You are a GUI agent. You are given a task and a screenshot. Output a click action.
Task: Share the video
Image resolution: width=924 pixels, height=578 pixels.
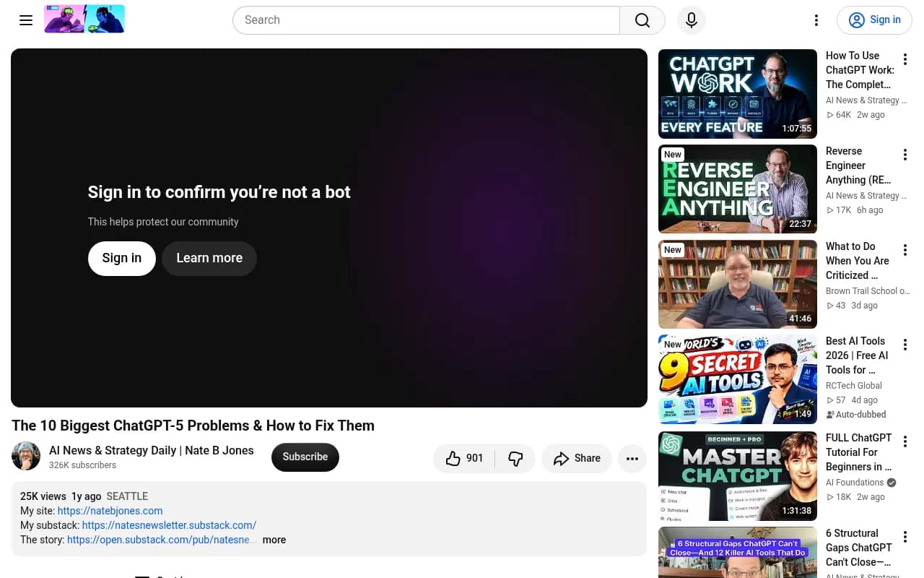[x=577, y=458]
